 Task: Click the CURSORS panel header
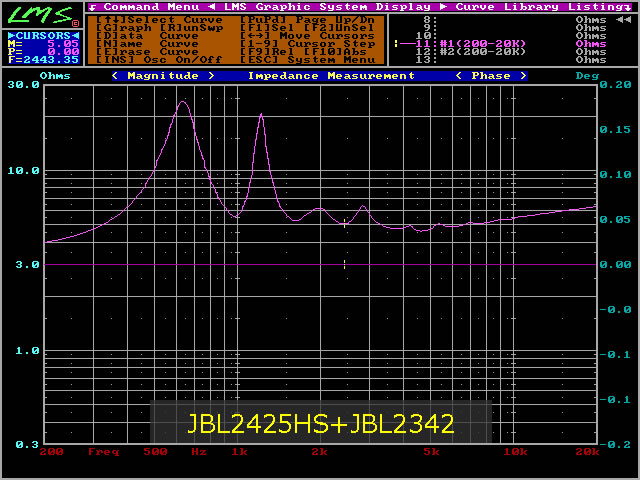click(x=43, y=36)
